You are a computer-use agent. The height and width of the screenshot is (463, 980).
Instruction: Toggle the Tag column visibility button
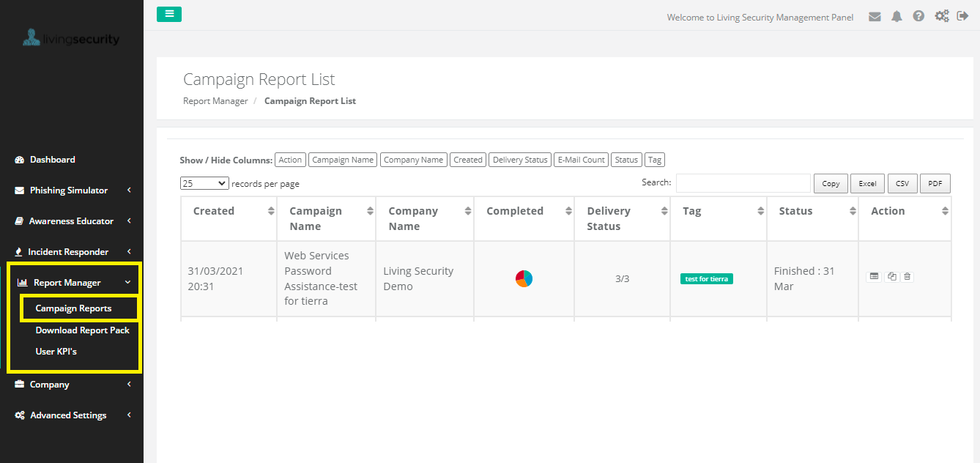[x=655, y=160]
